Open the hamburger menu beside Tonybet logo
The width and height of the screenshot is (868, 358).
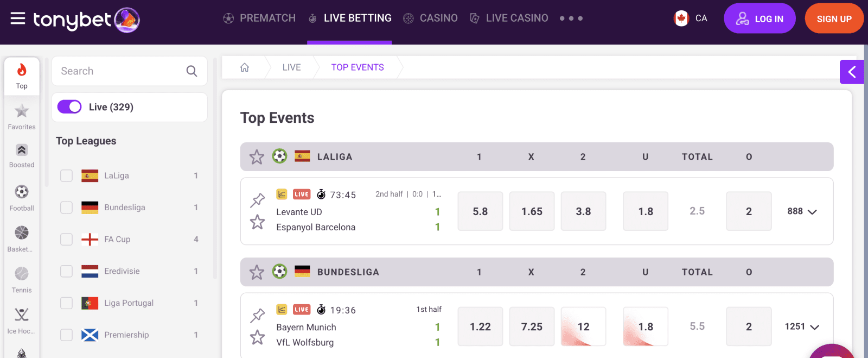(17, 17)
